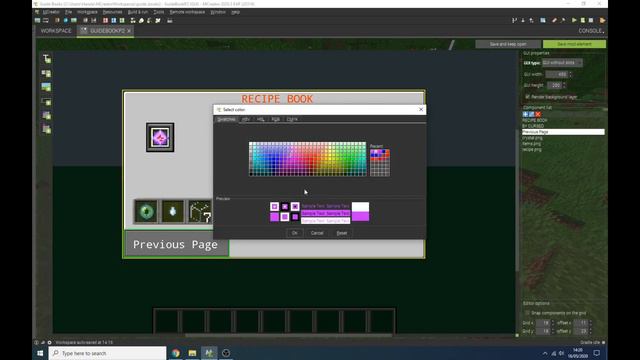Open the Build & run menu
Viewport: 640px width, 360px height.
138,12
